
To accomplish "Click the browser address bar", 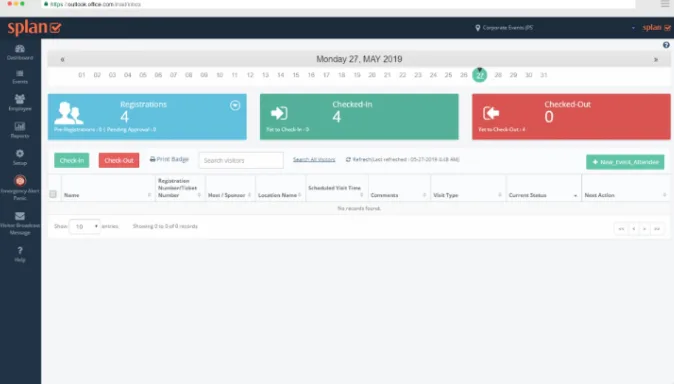I will click(x=338, y=4).
